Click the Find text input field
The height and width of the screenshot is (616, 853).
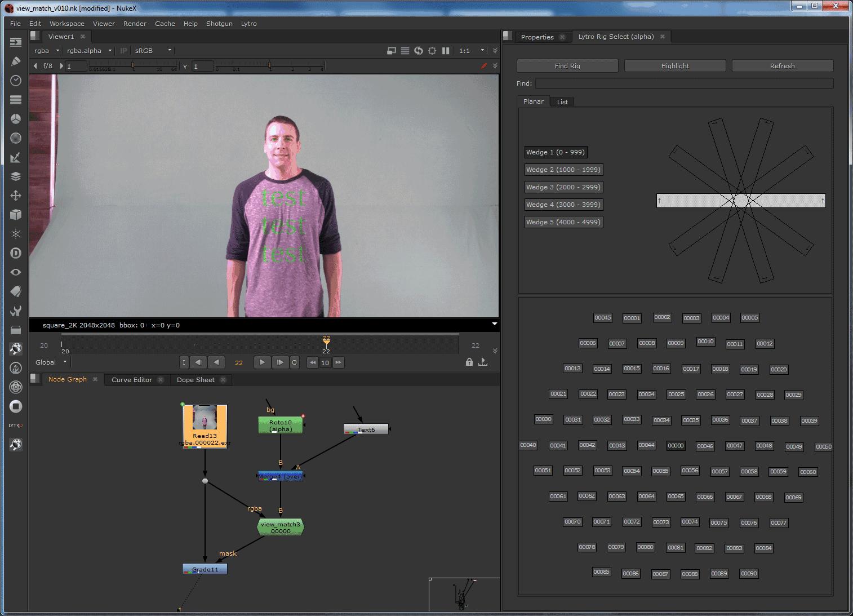click(x=683, y=83)
